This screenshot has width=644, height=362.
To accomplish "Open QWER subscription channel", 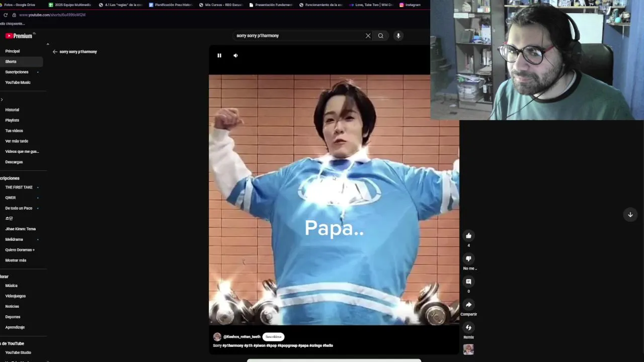I will pos(11,198).
